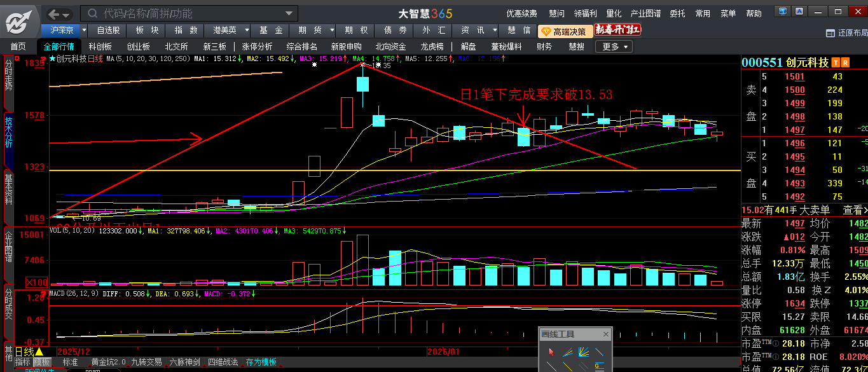Click the blue A font-size icon
This screenshot has height=372, width=868.
pos(799,12)
